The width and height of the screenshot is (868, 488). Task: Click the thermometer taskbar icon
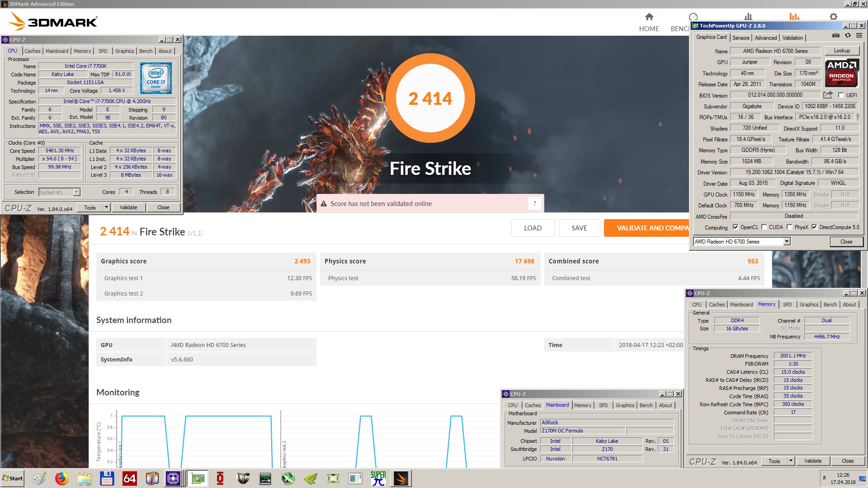pyautogui.click(x=152, y=479)
